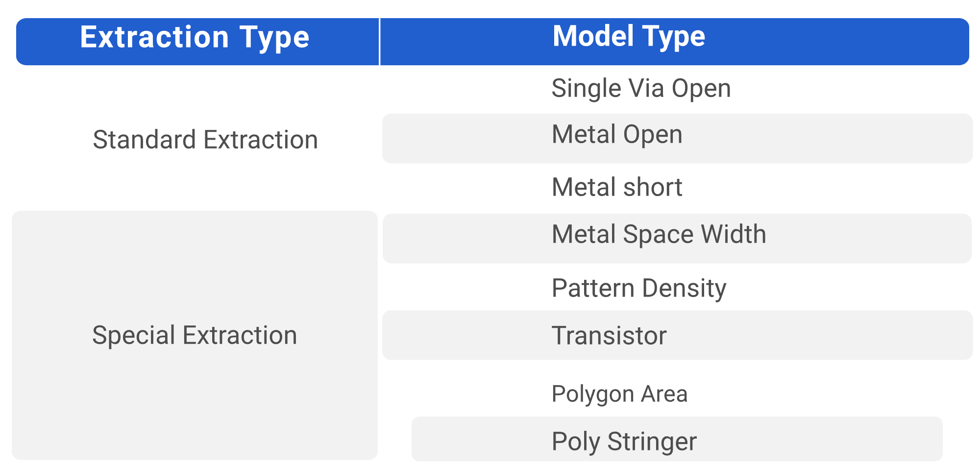Click the Pattern Density entry
980x468 pixels.
pos(638,288)
